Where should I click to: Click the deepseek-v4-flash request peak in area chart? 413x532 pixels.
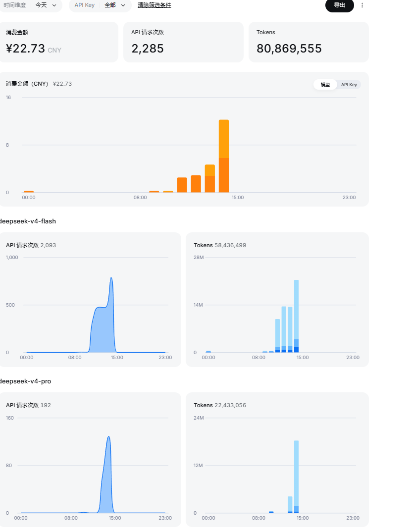coord(111,278)
